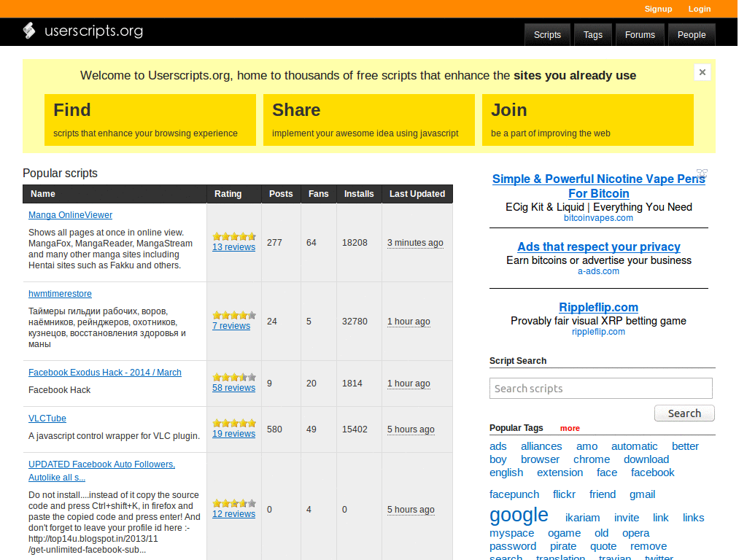Viewport: 747px width, 560px height.
Task: Open the Share panel
Action: (x=368, y=120)
